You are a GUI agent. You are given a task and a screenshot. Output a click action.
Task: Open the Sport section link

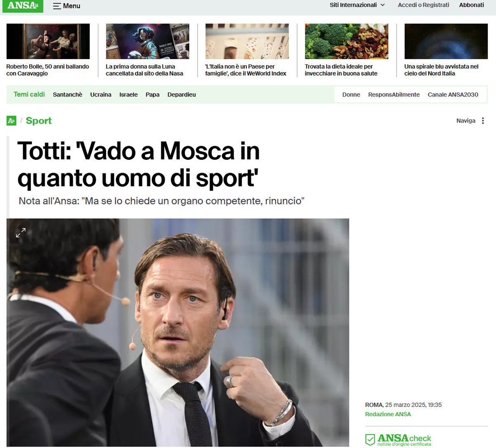coord(39,121)
